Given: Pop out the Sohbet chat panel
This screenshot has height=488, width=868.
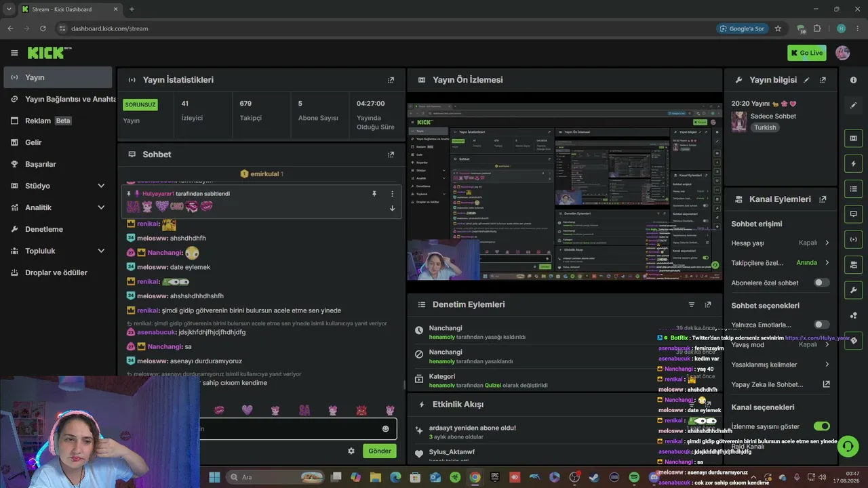Looking at the screenshot, I should tap(391, 155).
